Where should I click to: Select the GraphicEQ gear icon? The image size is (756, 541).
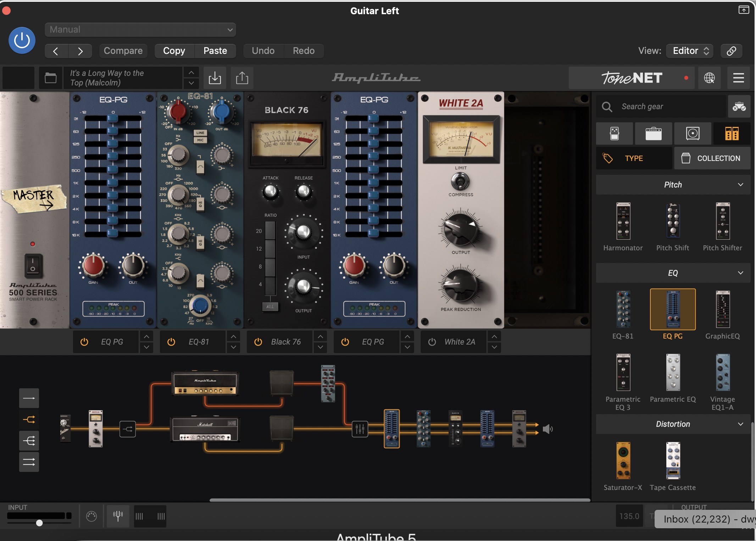click(723, 309)
